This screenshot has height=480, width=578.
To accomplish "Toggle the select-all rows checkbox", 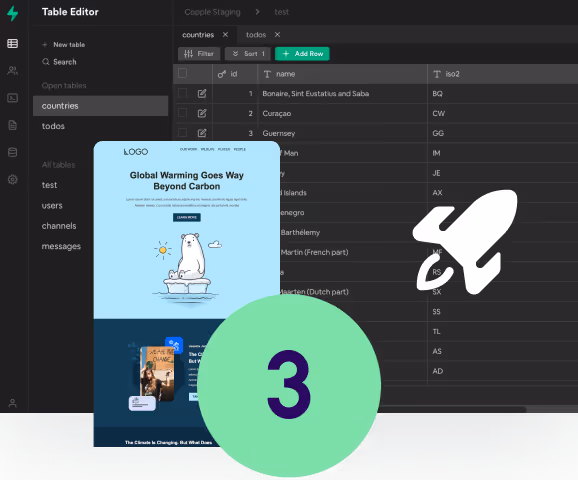I will point(182,73).
